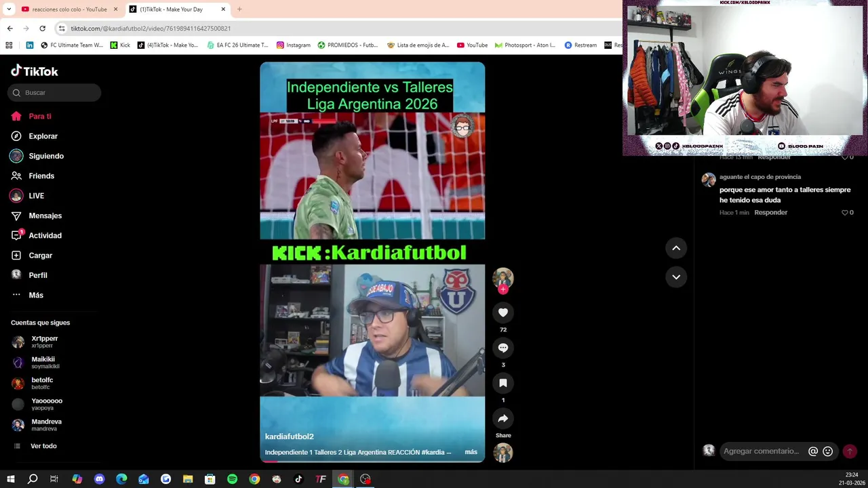The height and width of the screenshot is (488, 868).
Task: Open a new browser tab
Action: pos(239,9)
